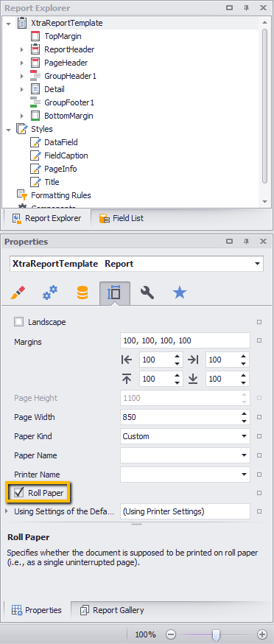Click the Paper Kind property marker square

point(259,436)
